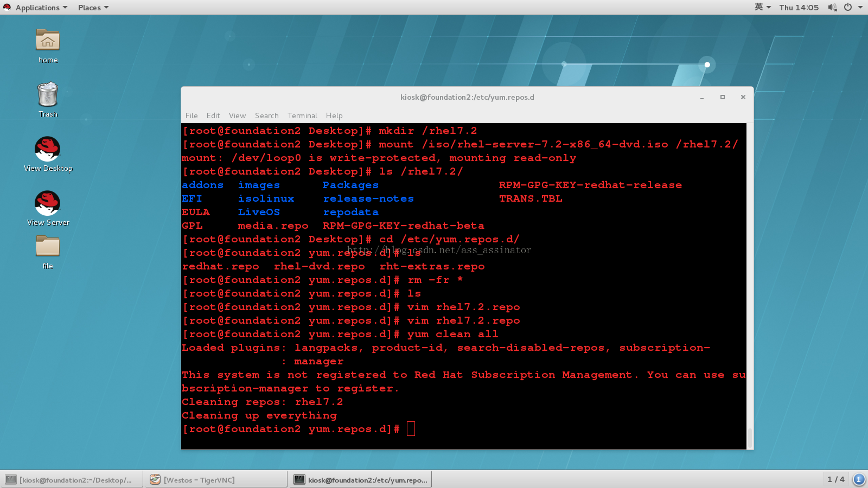Screen dimensions: 868x488
Task: Click 'media.repo' file name in listing
Action: [x=273, y=226]
